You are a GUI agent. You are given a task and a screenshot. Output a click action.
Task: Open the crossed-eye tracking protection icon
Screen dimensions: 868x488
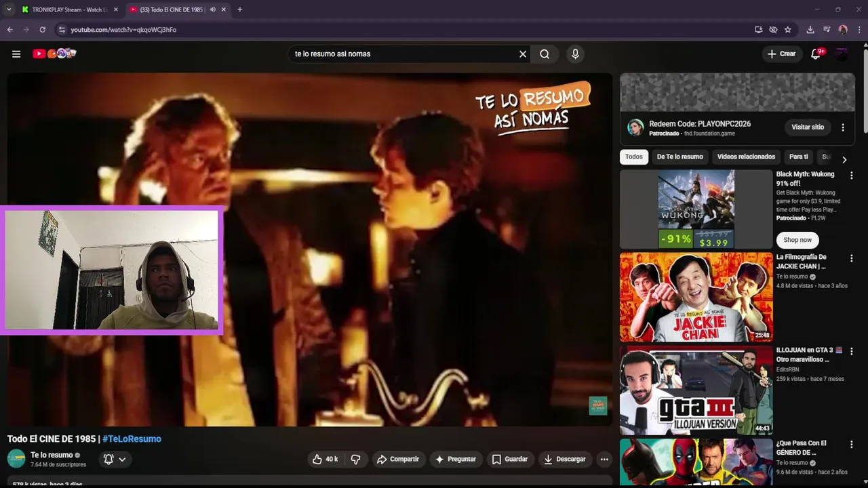pyautogui.click(x=773, y=30)
